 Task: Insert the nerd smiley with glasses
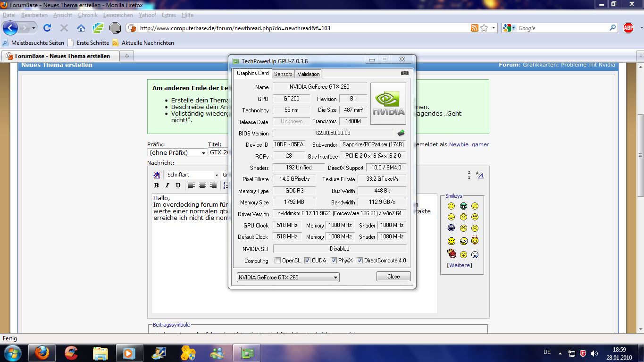tap(463, 241)
